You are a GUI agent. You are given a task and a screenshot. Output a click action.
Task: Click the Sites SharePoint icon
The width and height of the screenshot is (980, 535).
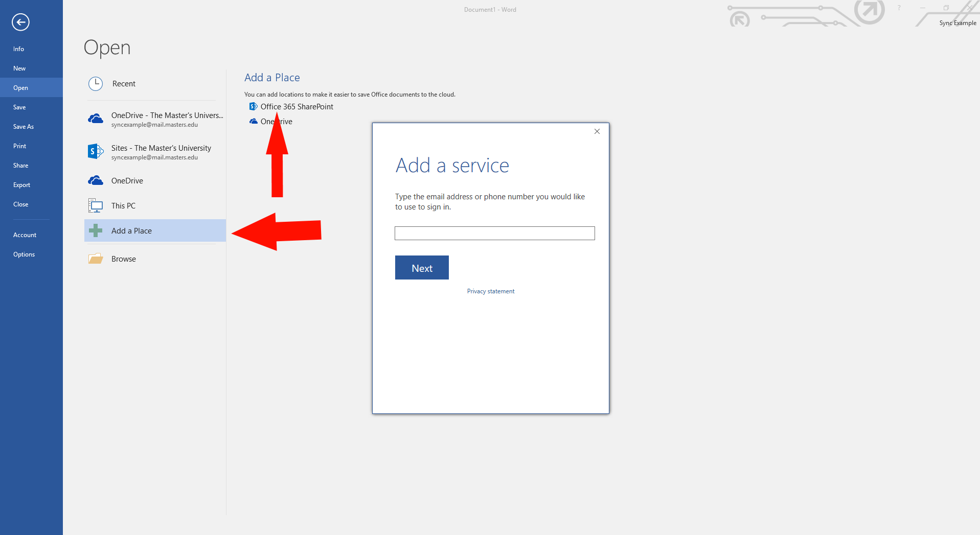tap(96, 151)
